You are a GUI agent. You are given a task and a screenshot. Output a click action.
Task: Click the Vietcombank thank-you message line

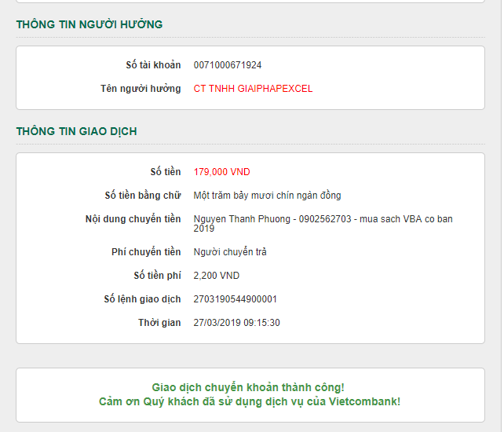pos(250,401)
